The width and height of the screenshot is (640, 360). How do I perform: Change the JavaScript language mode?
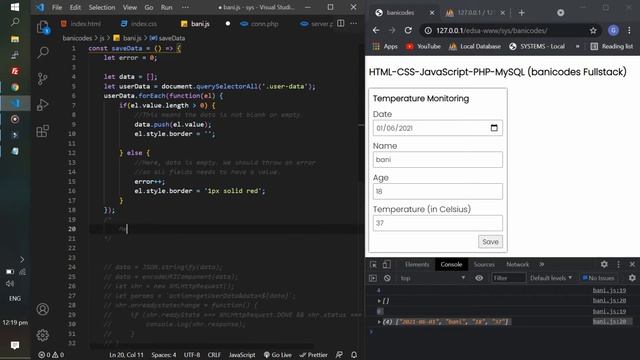tap(242, 355)
